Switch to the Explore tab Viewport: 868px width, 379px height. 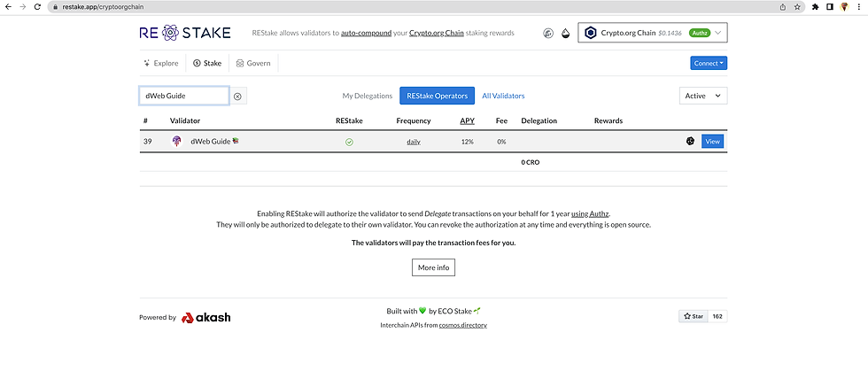[x=161, y=63]
